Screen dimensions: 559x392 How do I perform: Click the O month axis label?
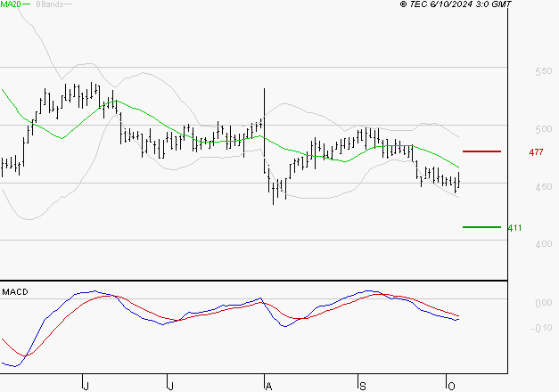451,387
